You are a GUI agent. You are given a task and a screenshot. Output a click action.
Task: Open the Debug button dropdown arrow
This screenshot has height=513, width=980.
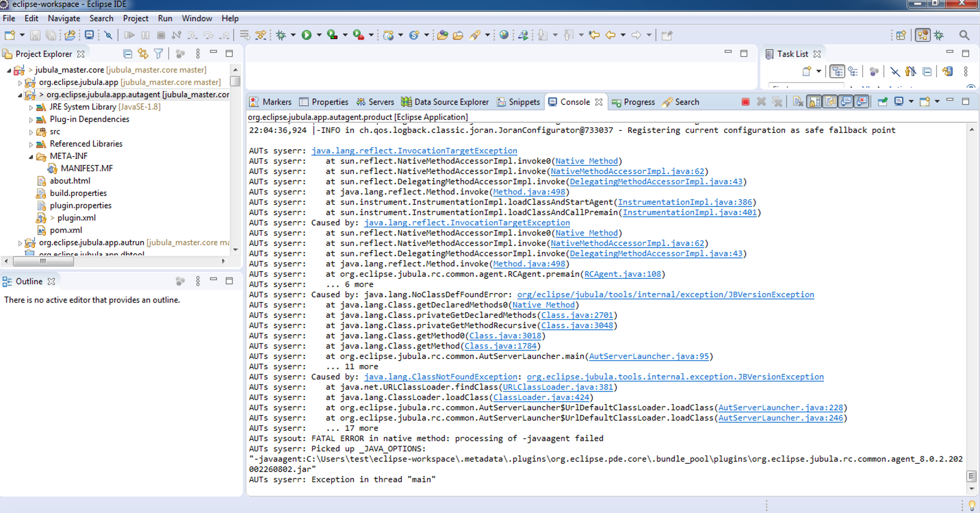[293, 35]
